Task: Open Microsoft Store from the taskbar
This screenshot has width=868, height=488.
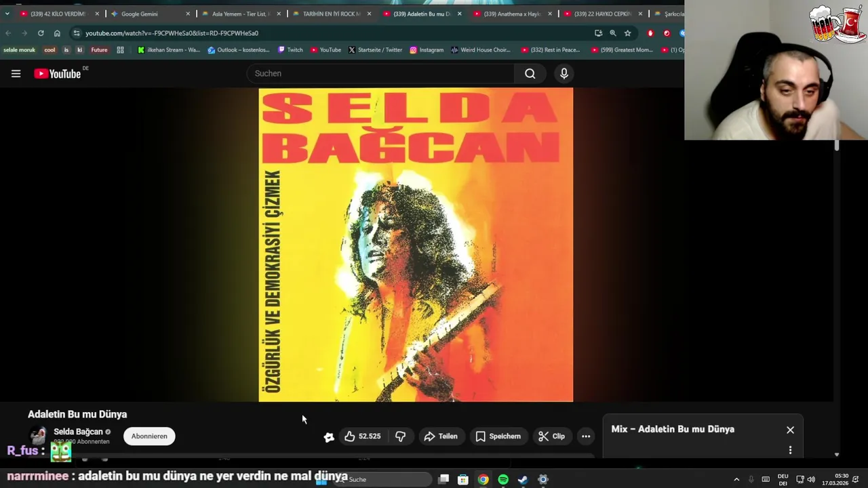Action: click(x=463, y=480)
